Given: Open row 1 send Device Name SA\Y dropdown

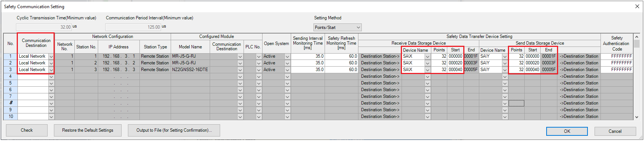Looking at the screenshot, I should click(505, 57).
